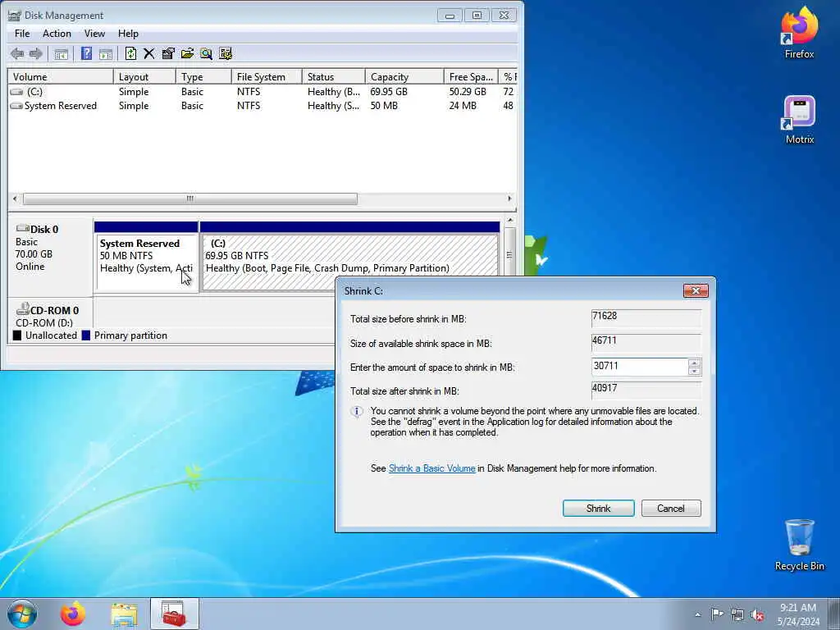Click the File System column header
Image resolution: width=840 pixels, height=630 pixels.
(x=267, y=76)
